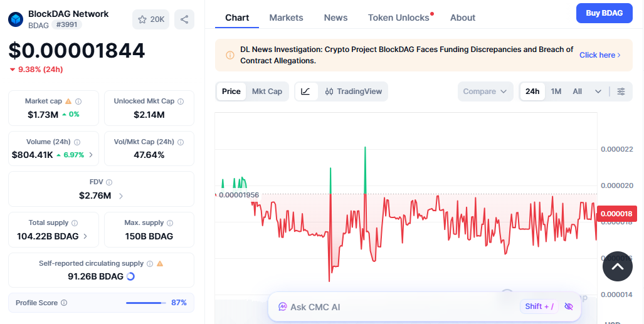Open the share icon button

coord(184,19)
